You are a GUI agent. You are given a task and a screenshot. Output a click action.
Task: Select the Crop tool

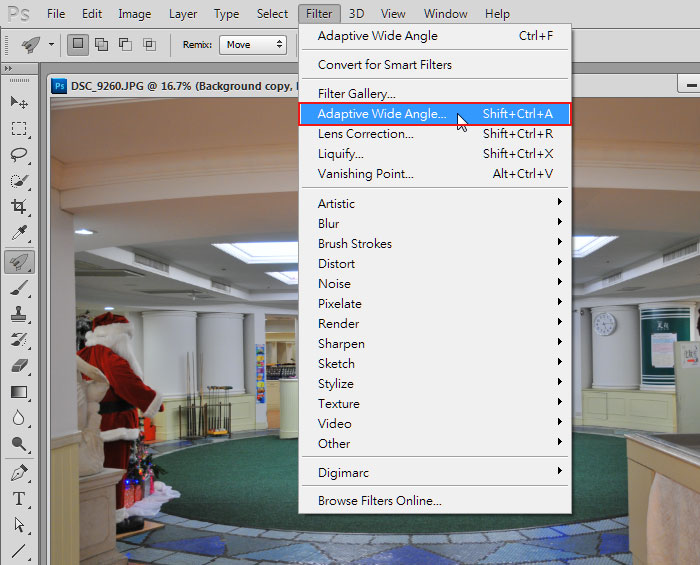pyautogui.click(x=19, y=206)
